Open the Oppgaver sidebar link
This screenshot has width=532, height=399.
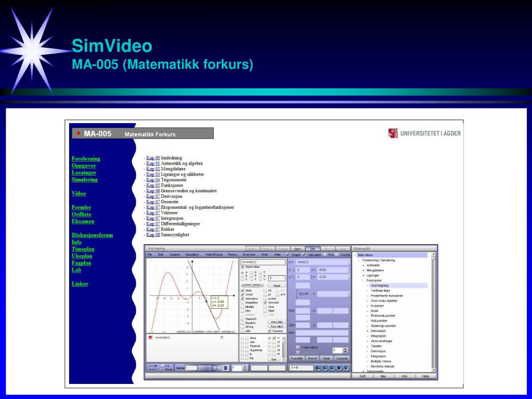click(84, 166)
